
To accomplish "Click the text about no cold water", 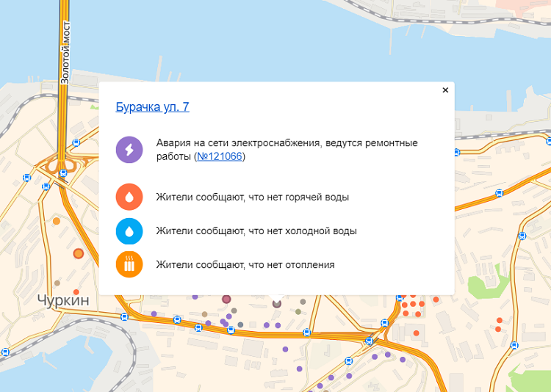I will (256, 231).
